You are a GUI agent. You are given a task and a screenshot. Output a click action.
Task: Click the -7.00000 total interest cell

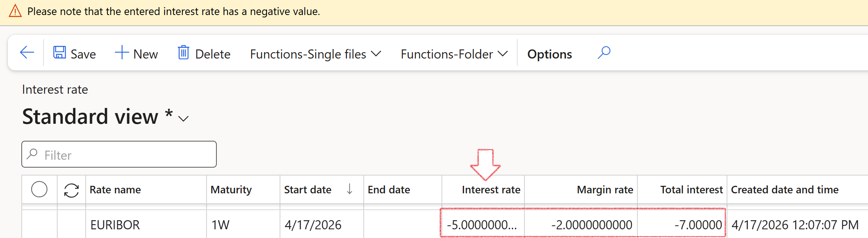(698, 225)
